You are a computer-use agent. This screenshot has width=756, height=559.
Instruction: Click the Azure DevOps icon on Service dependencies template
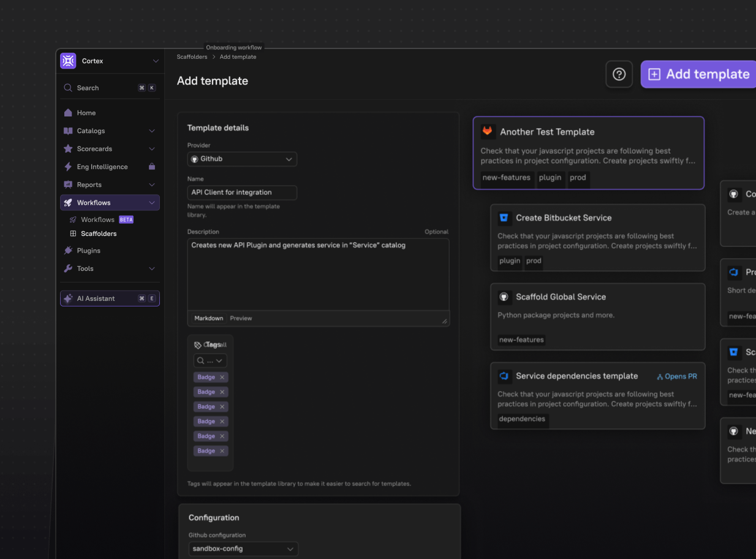[504, 376]
